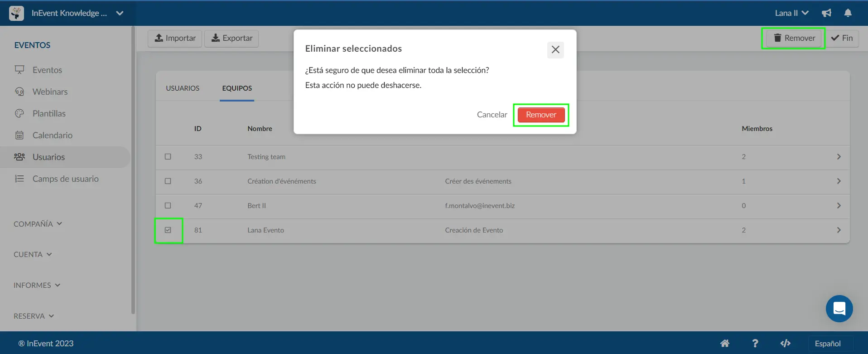868x354 pixels.
Task: Close the Eliminar seleccionados dialog
Action: click(x=555, y=49)
